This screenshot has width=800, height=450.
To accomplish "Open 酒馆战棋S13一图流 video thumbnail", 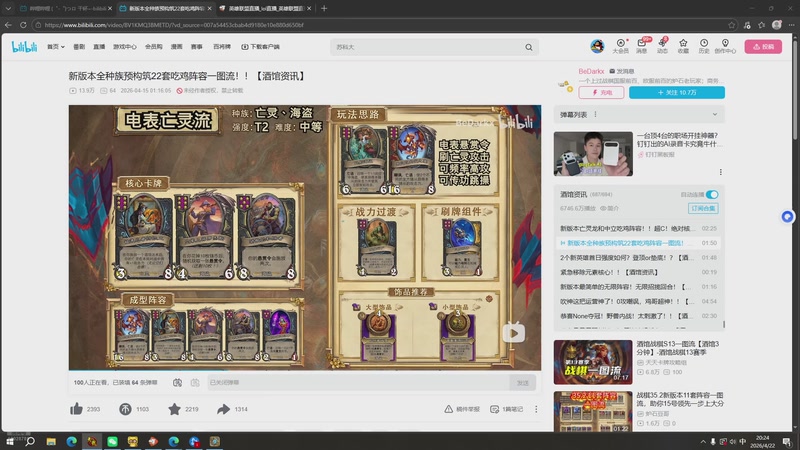I will 593,362.
